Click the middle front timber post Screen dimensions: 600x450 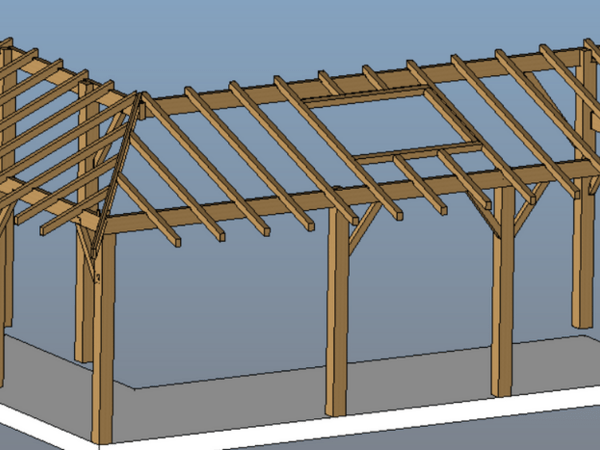[x=337, y=330]
